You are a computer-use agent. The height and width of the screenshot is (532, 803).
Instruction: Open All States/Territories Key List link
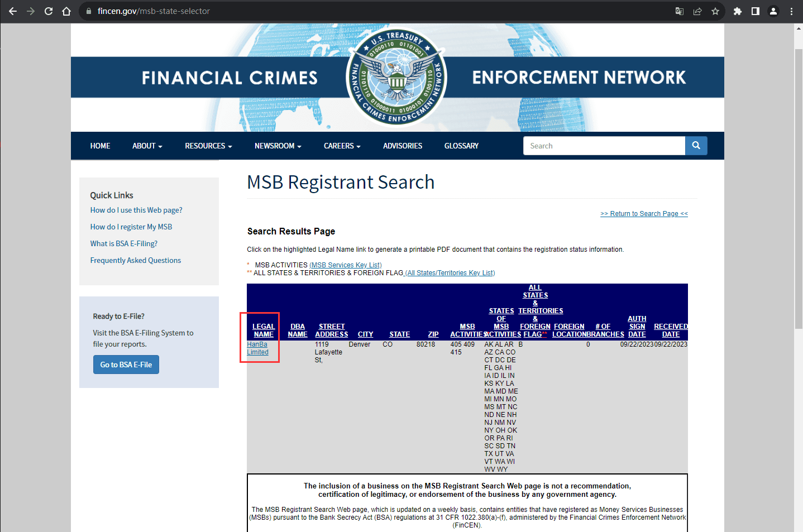(450, 273)
